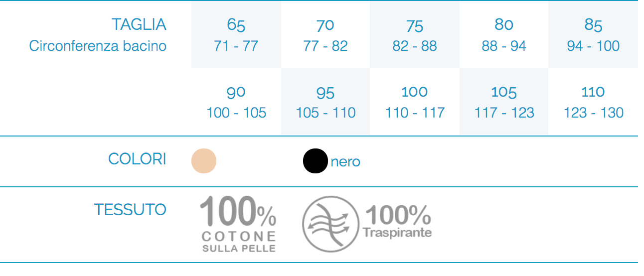Choose size 65 cell
Image resolution: width=644 pixels, height=276 pixels.
(x=236, y=34)
